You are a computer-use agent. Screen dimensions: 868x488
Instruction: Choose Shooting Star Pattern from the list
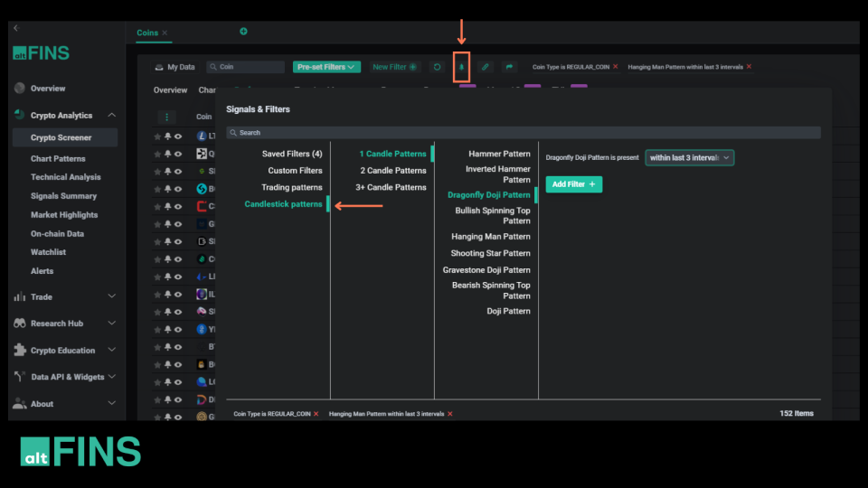[490, 254]
